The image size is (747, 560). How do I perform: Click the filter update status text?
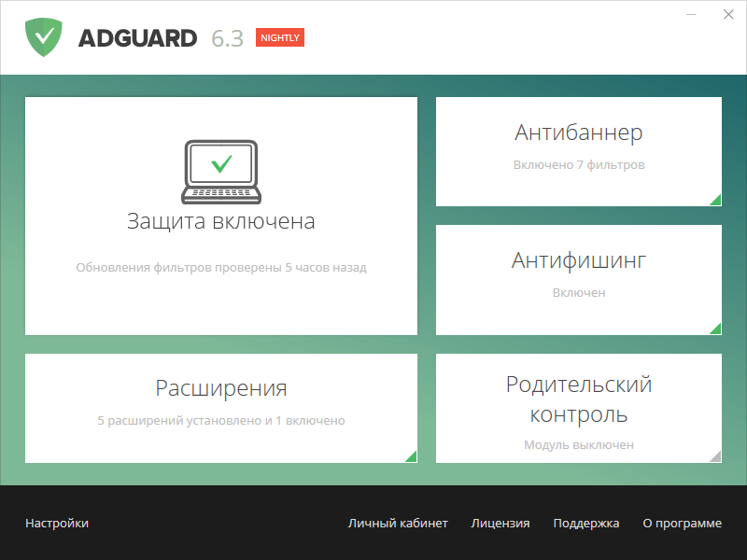coord(220,268)
